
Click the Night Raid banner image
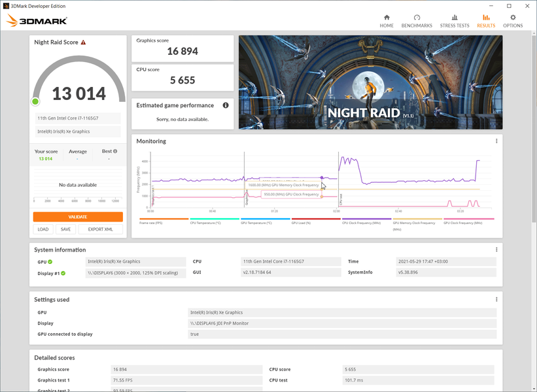(x=371, y=82)
